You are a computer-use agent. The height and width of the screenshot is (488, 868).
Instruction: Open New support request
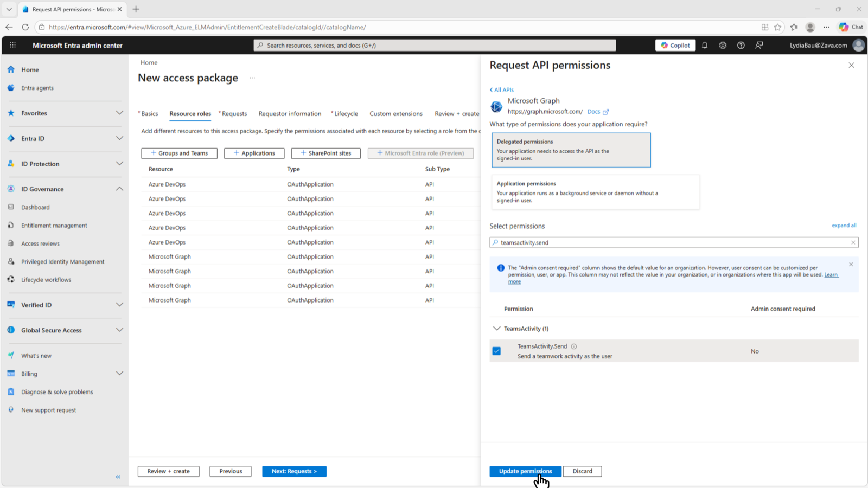point(49,410)
